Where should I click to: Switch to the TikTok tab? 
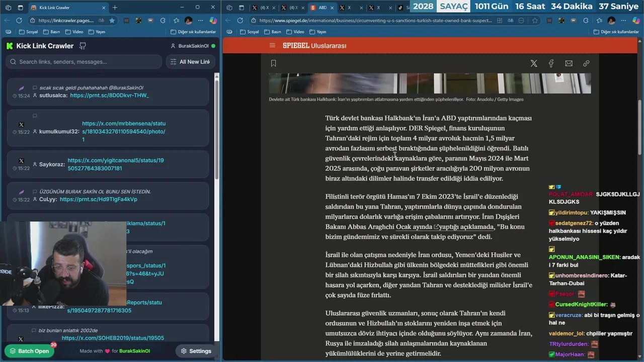click(404, 8)
